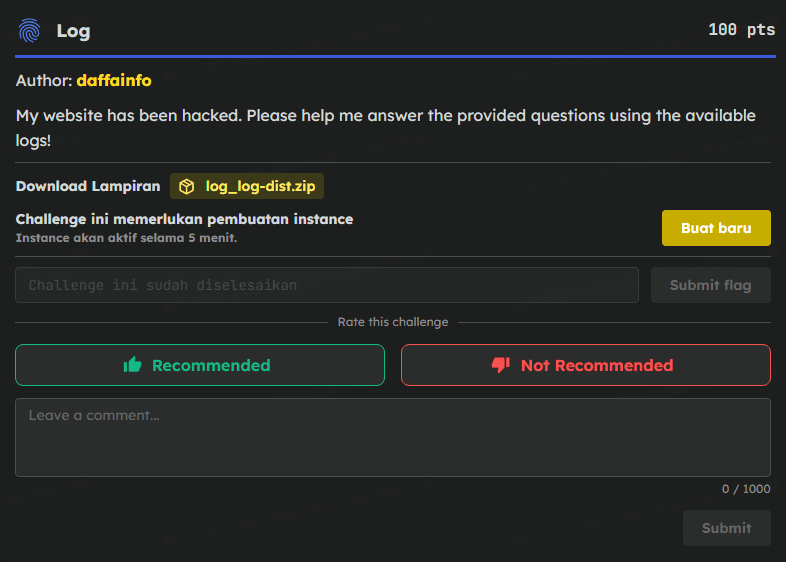
Task: Click the Rate this challenge label
Action: click(393, 322)
